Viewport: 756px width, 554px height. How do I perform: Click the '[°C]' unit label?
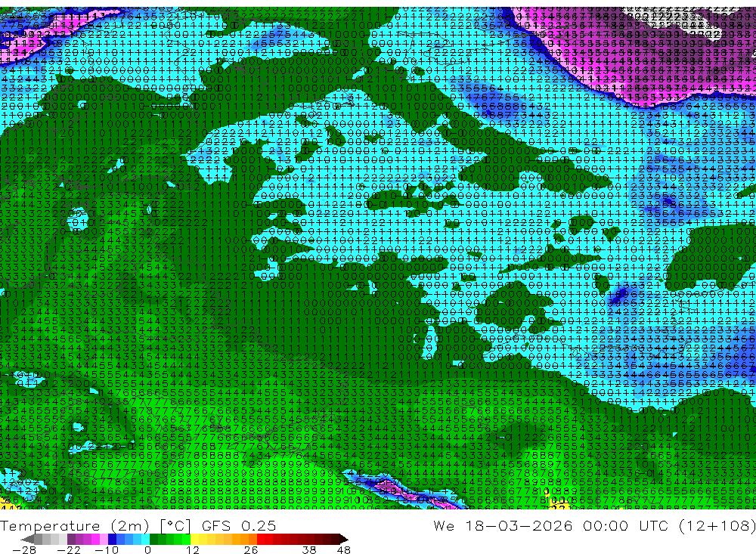175,526
